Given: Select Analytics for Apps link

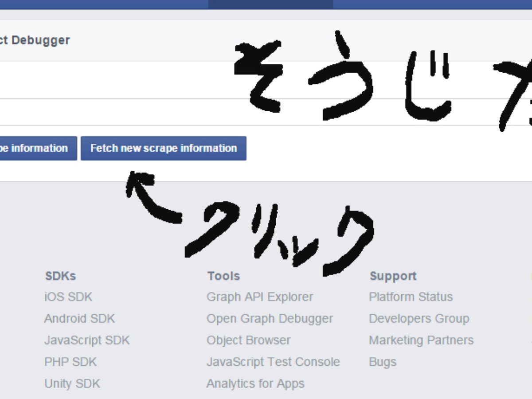Looking at the screenshot, I should point(255,383).
